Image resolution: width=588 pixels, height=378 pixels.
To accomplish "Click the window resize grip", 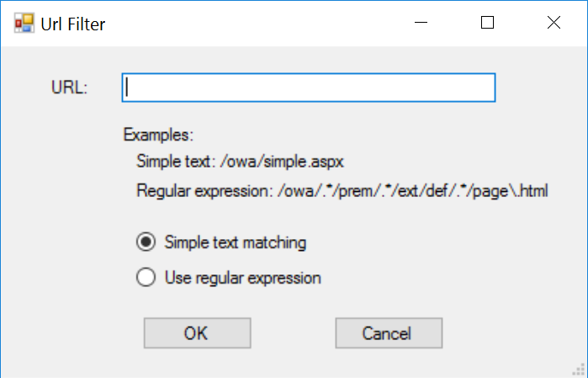I will pyautogui.click(x=580, y=370).
